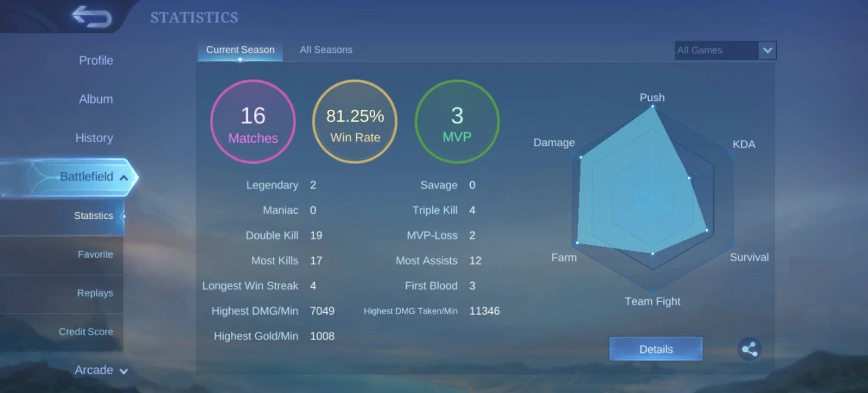Expand the Arcade menu chevron
This screenshot has width=868, height=393.
(123, 371)
